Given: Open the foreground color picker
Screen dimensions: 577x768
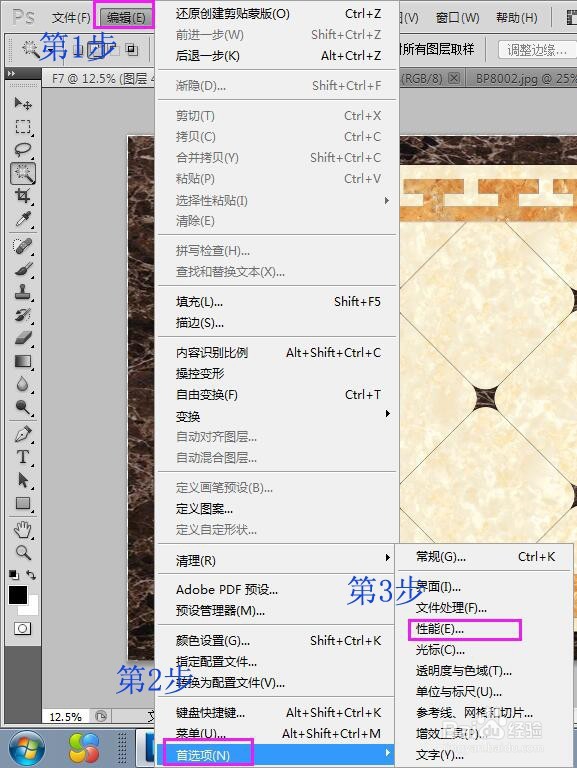Looking at the screenshot, I should click(x=18, y=595).
